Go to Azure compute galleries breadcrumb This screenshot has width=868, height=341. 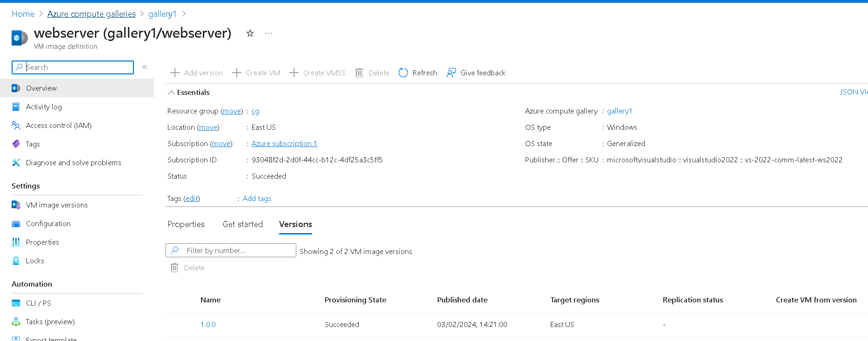pyautogui.click(x=92, y=14)
